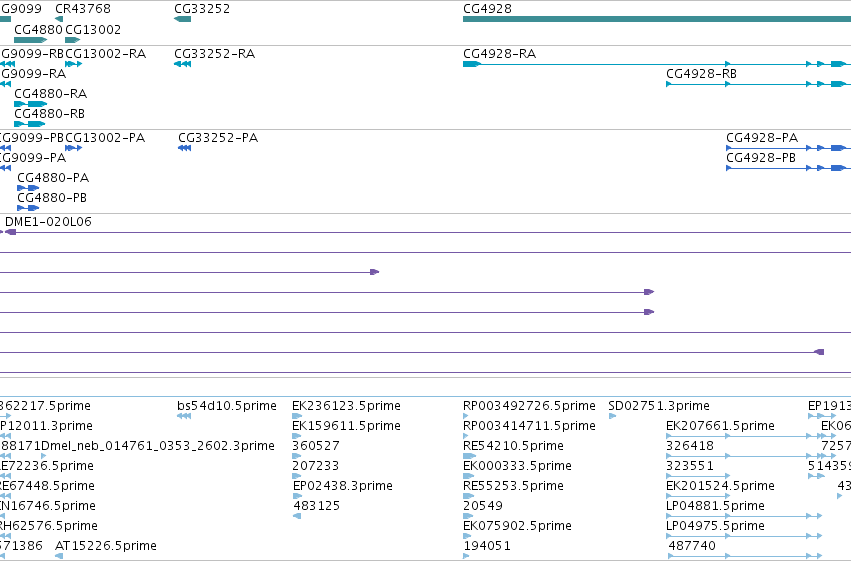Click the CG33252-PA protein label

coord(218,138)
